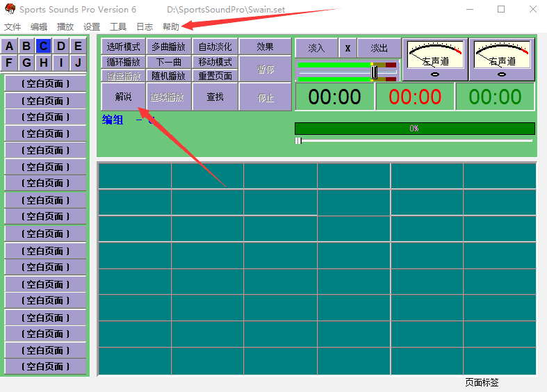Click the Sports Sounds Pro title bar icon
This screenshot has height=392, width=547.
click(x=10, y=10)
